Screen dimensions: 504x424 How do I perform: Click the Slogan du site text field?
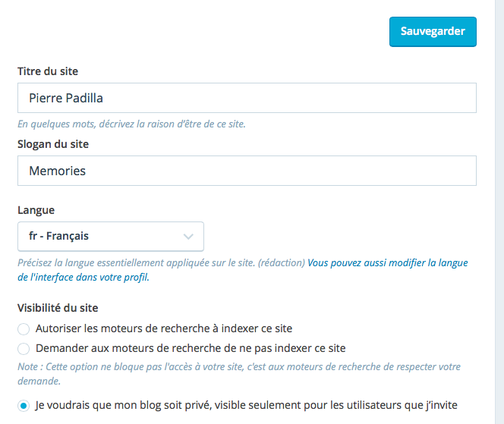(247, 171)
